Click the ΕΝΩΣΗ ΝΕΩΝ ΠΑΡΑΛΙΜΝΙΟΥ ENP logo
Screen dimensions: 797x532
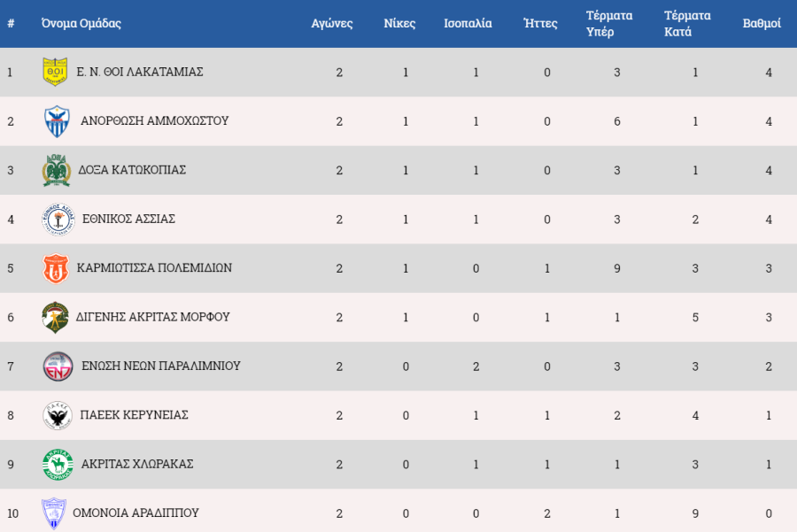58,366
